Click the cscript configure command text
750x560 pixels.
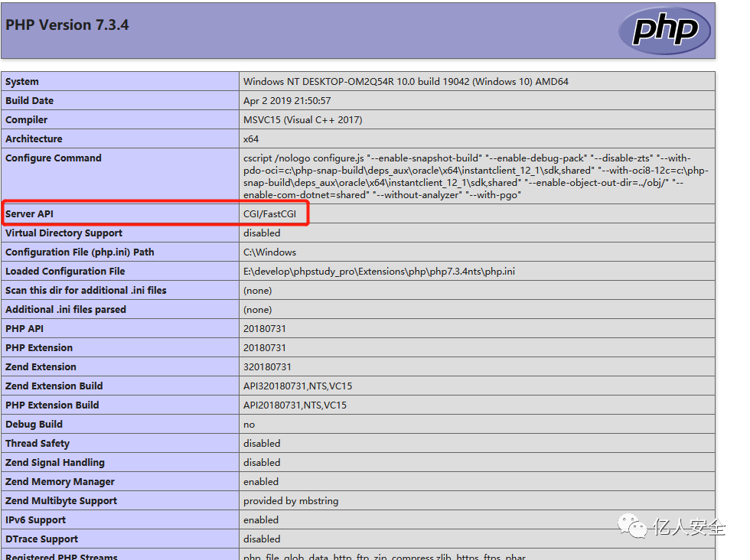(476, 177)
